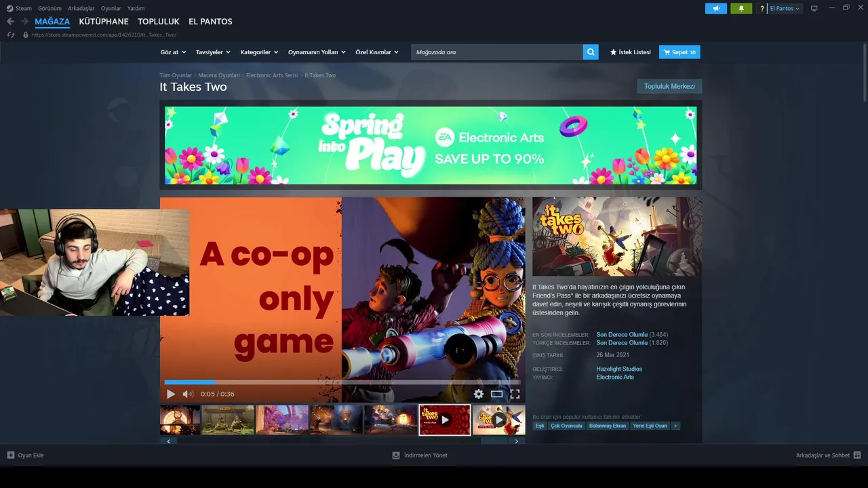Go back with the left arrow
Viewport: 868px width, 488px height.
(10, 22)
